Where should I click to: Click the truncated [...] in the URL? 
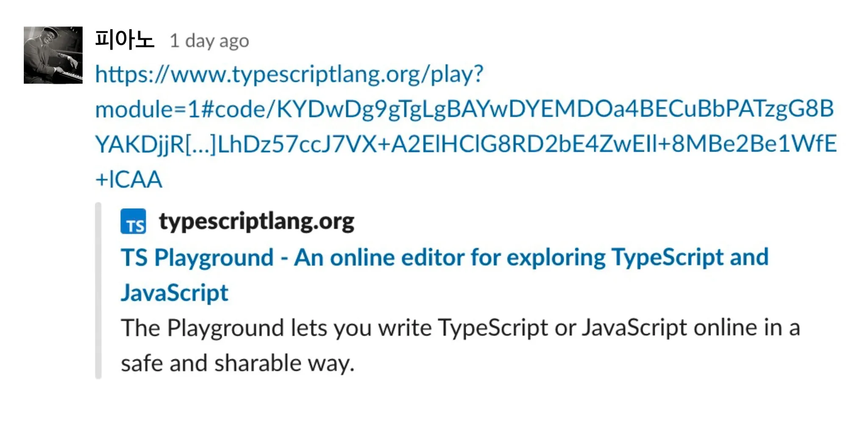(x=201, y=144)
